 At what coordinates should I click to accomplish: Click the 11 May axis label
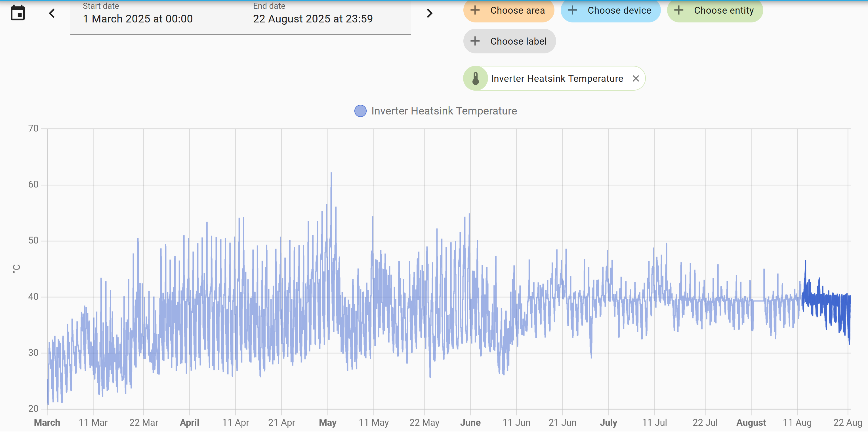[374, 423]
